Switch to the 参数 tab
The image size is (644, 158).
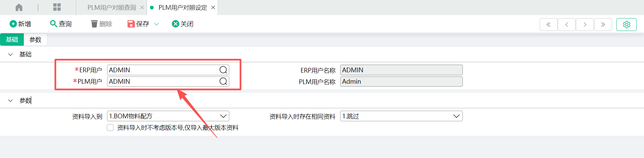(35, 40)
